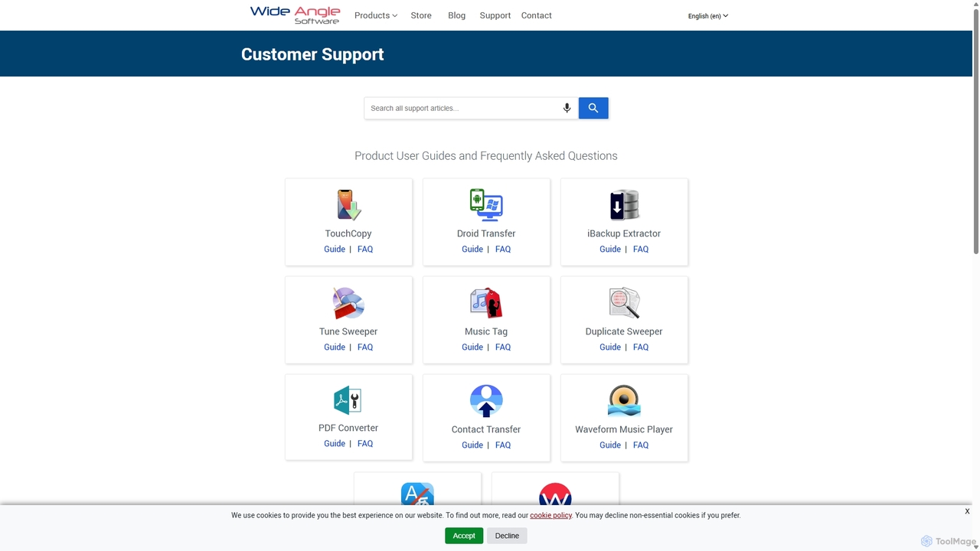Click the PDF Converter product name text
Image resolution: width=980 pixels, height=551 pixels.
tap(348, 428)
